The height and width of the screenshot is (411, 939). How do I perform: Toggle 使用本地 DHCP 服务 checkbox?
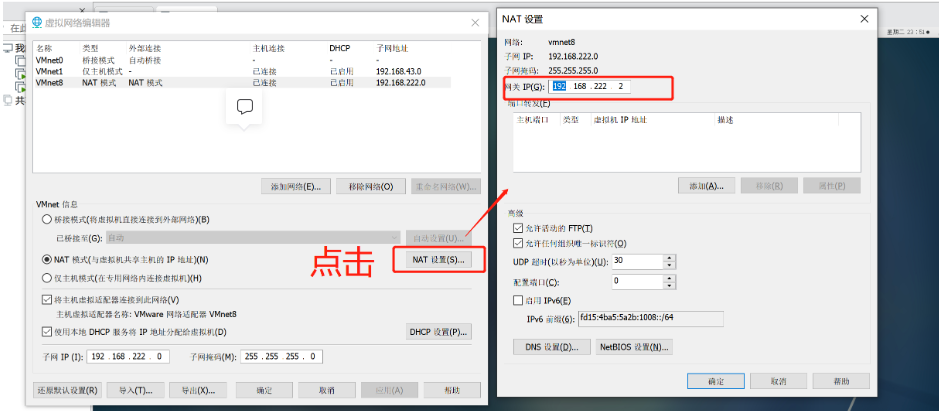coord(46,332)
